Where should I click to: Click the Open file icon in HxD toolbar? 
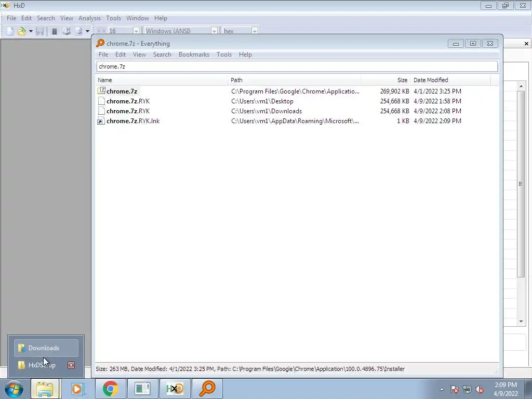pyautogui.click(x=22, y=31)
